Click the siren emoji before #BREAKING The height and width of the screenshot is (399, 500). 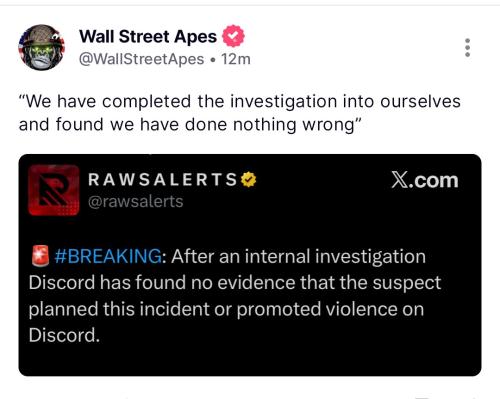coord(40,256)
